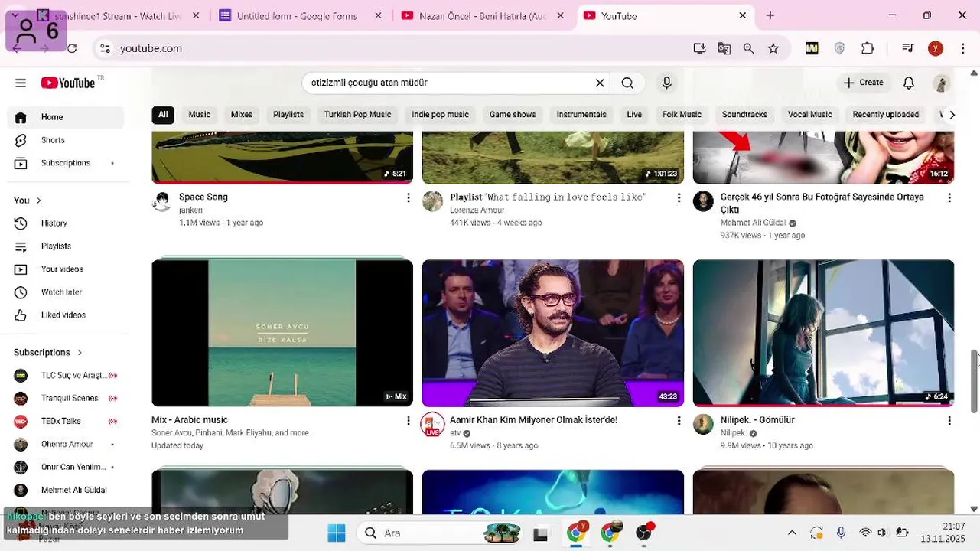Click the channel avatar of janken
Viewport: 980px width, 551px height.
coord(161,201)
